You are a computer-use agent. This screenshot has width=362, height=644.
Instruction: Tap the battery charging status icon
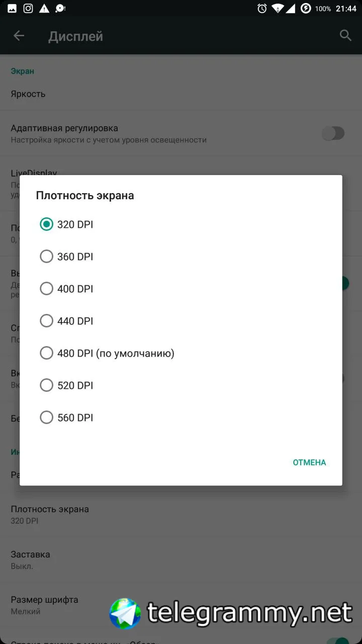[306, 9]
